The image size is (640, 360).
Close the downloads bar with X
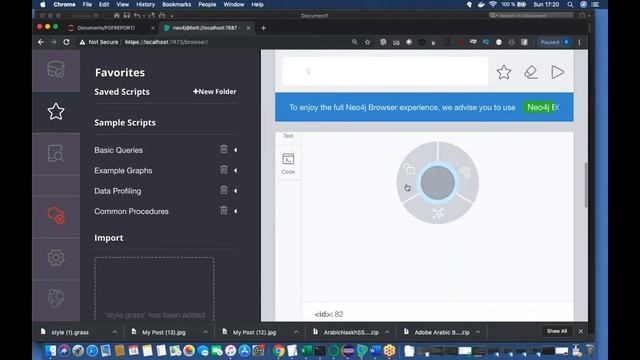click(580, 331)
